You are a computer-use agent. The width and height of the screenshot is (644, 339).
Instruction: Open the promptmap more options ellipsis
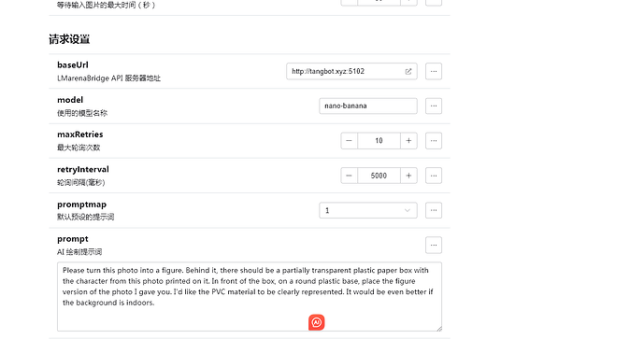(434, 210)
